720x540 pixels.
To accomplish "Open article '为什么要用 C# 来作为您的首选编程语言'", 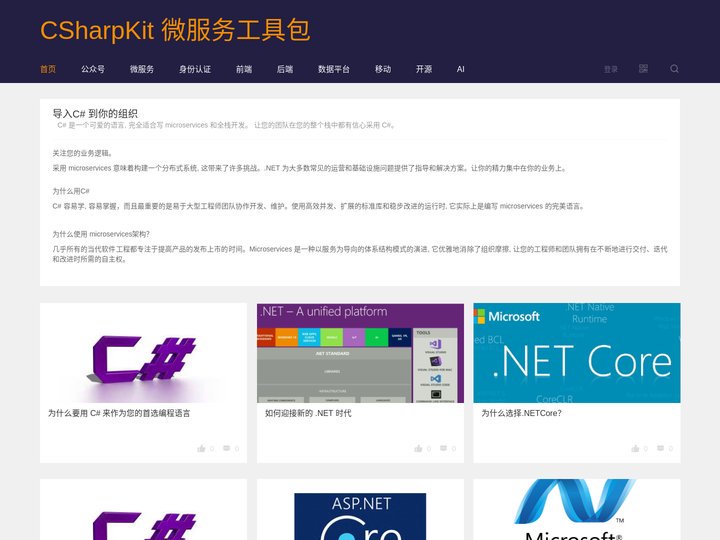I will [119, 413].
